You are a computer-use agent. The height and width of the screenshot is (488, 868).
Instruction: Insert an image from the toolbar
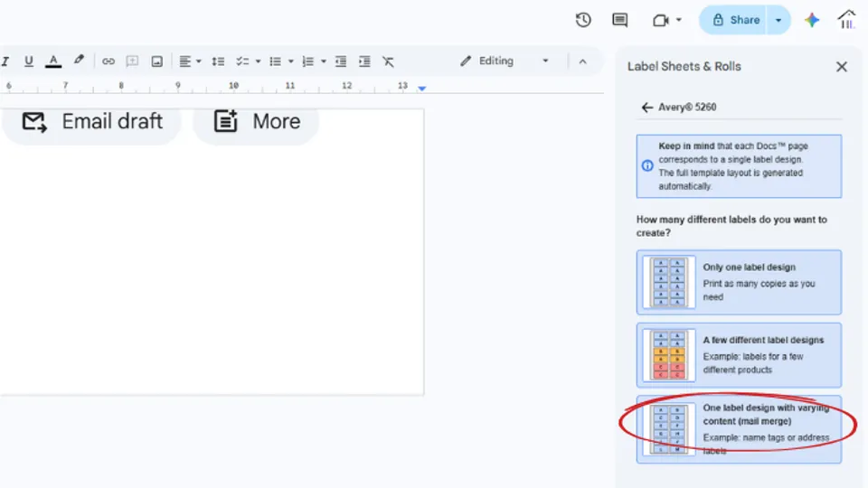(156, 61)
